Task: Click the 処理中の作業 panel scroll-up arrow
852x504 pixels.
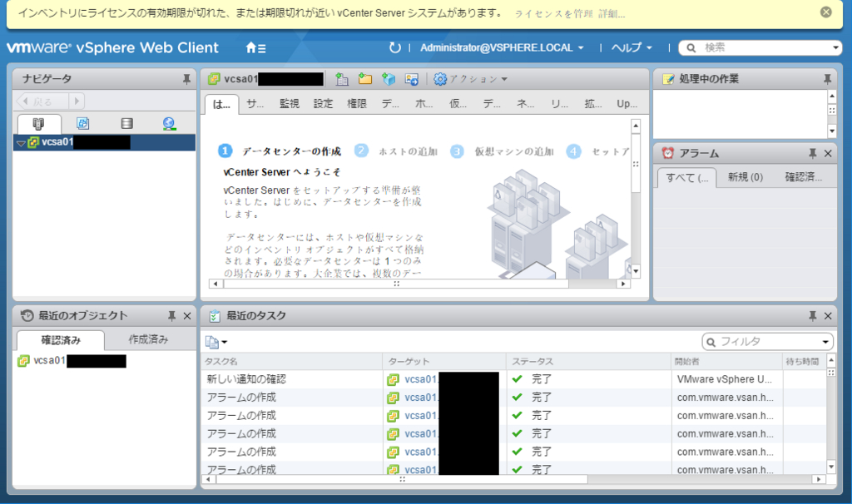Action: (x=831, y=96)
